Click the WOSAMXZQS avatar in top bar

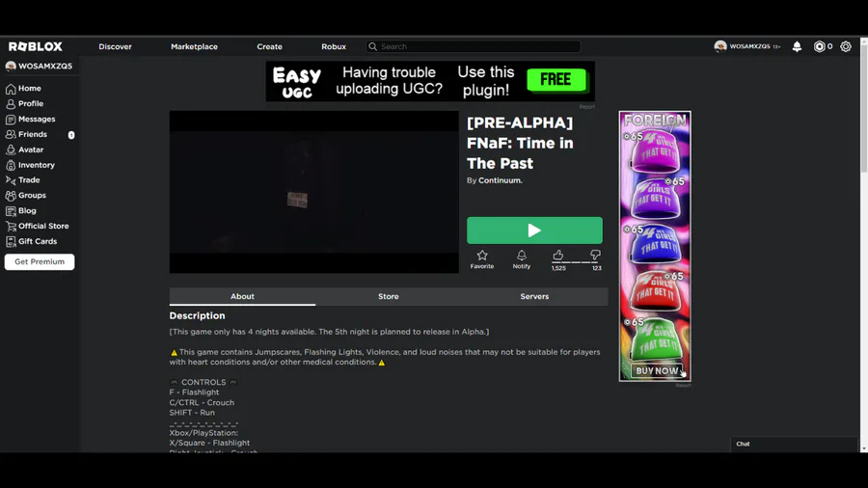point(720,46)
